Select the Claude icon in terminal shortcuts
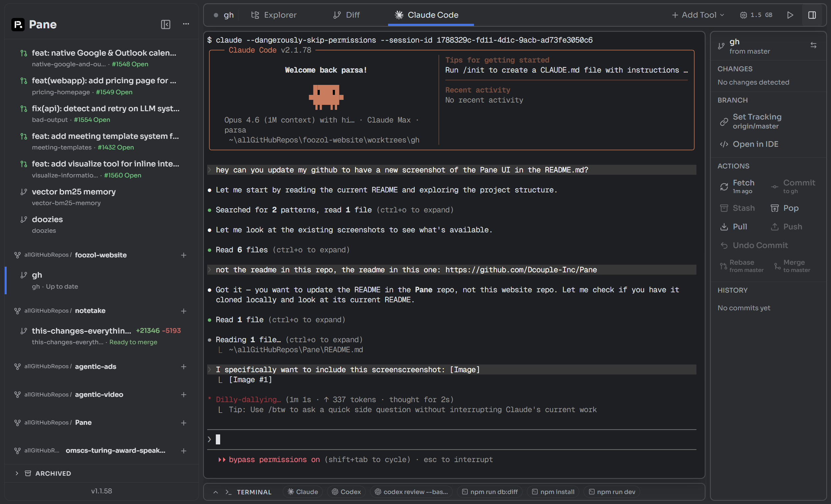The height and width of the screenshot is (504, 831). tap(302, 492)
